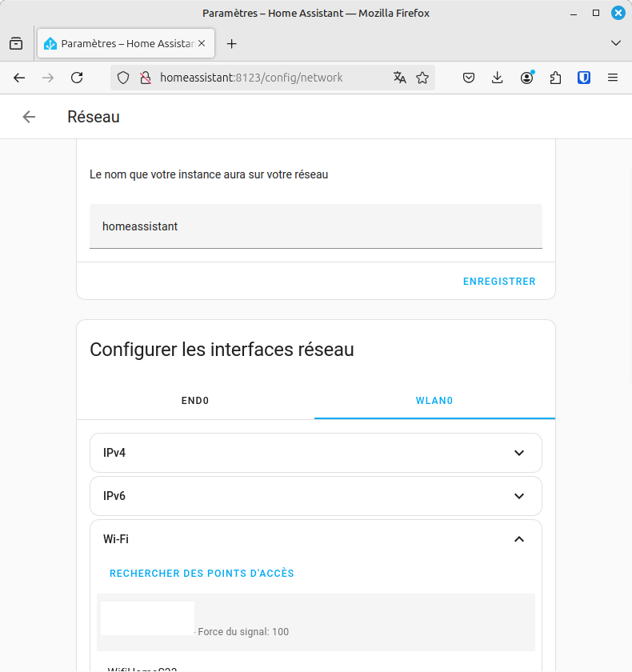The width and height of the screenshot is (632, 672).
Task: Open the Pocket save icon
Action: coord(469,78)
